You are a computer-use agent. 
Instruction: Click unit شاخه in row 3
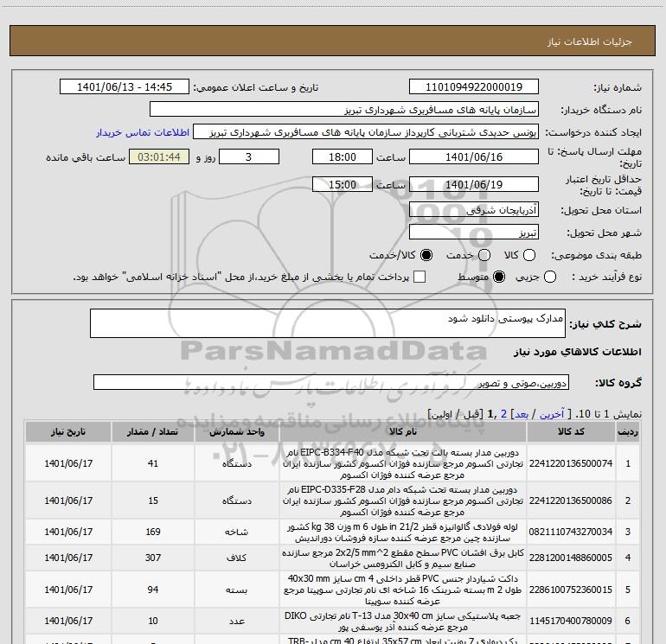point(237,532)
